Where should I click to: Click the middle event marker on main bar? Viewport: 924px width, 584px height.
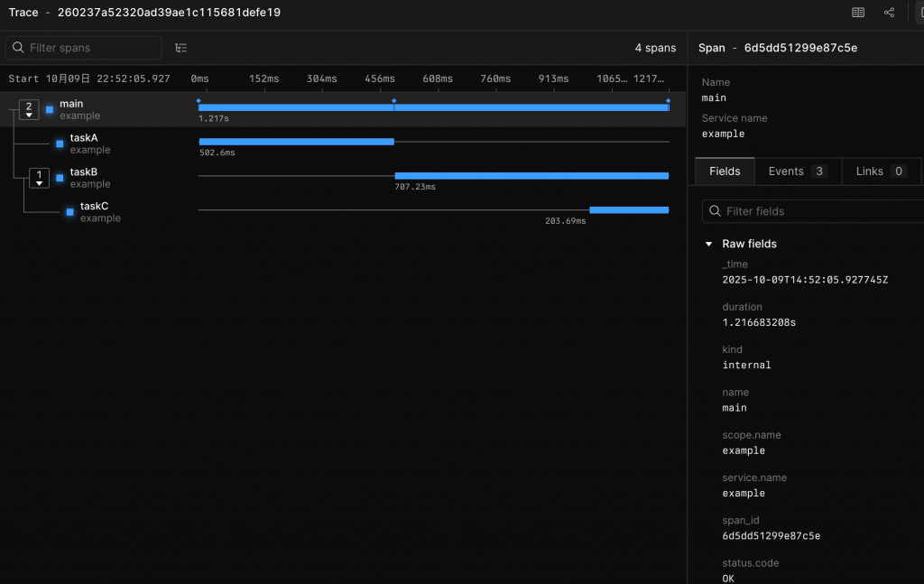coord(394,101)
